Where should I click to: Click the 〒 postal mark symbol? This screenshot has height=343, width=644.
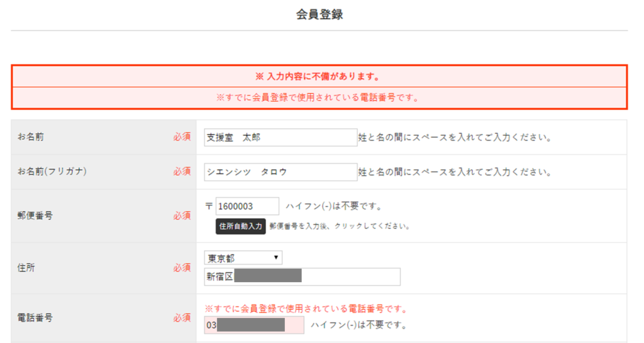click(209, 206)
